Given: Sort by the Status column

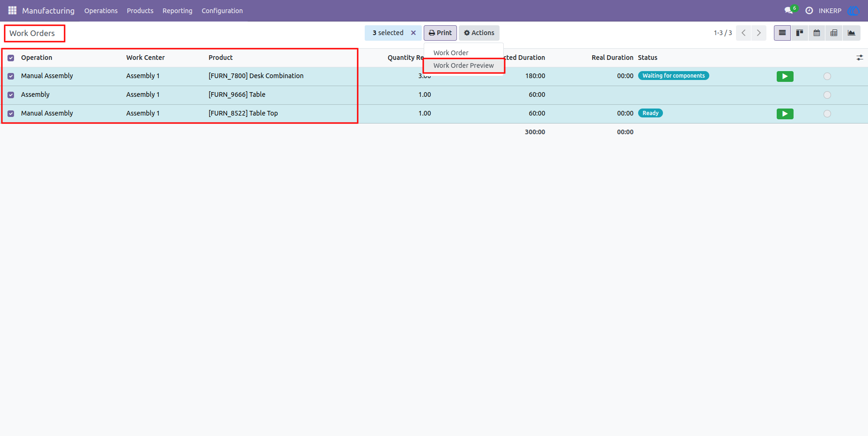Looking at the screenshot, I should coord(647,58).
